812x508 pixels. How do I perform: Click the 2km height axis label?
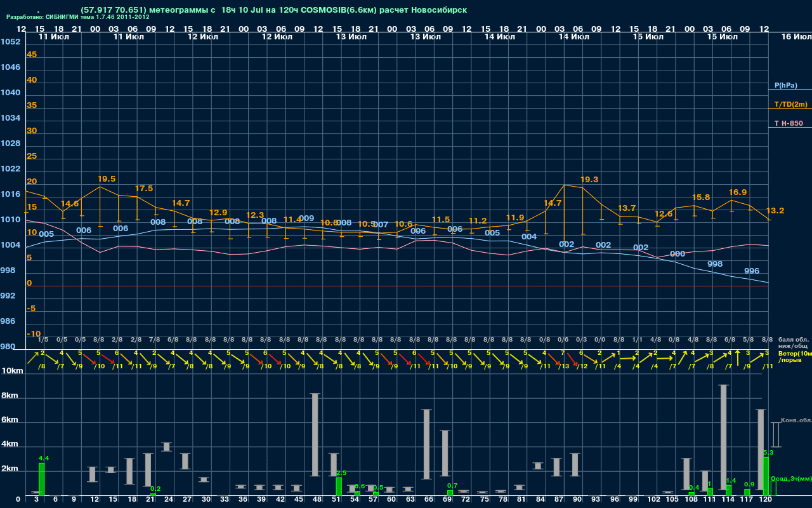pyautogui.click(x=10, y=469)
